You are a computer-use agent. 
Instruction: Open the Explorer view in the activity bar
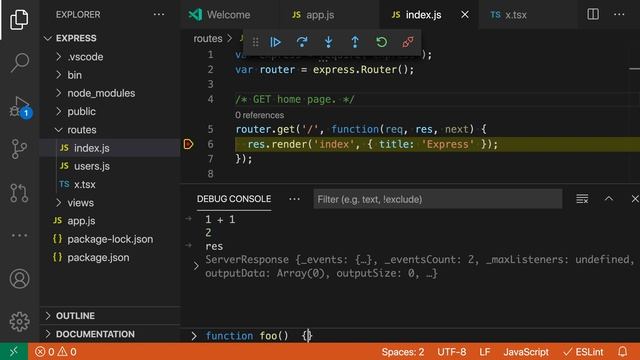pos(19,19)
